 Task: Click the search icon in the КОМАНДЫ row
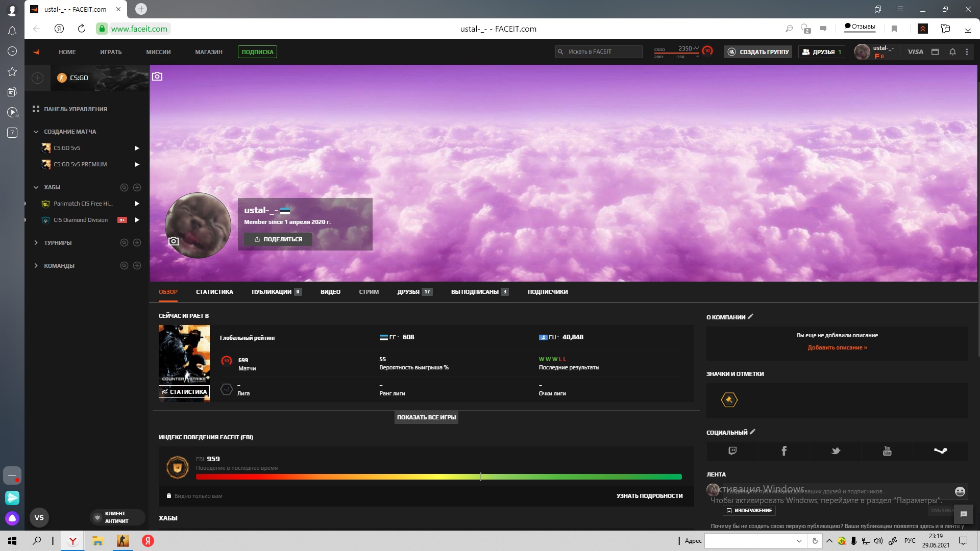[124, 266]
